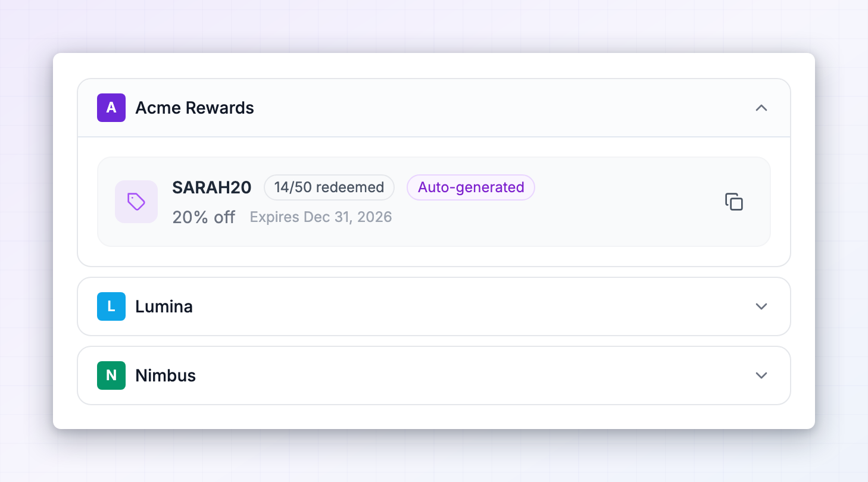Click the Auto-generated badge
The width and height of the screenshot is (868, 482).
click(471, 187)
